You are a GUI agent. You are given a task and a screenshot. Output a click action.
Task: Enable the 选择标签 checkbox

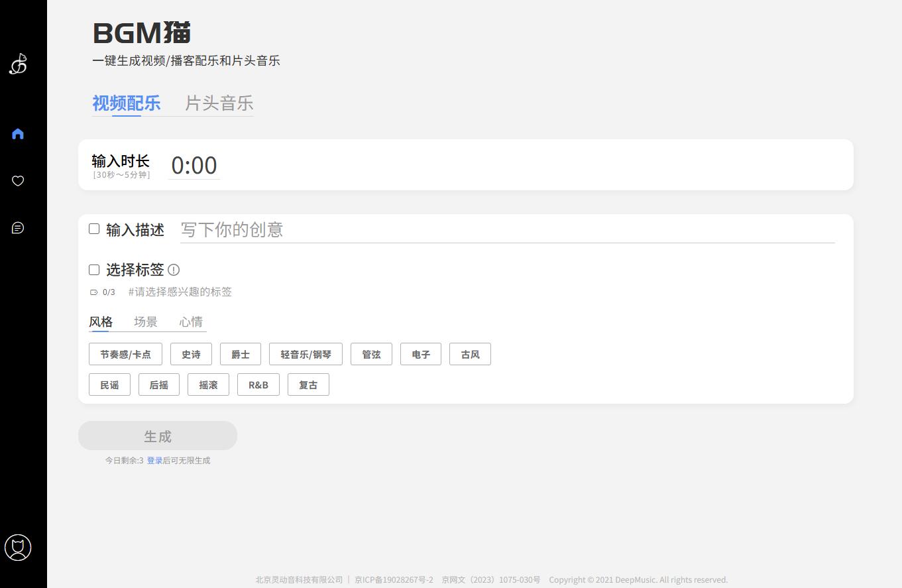pos(94,270)
